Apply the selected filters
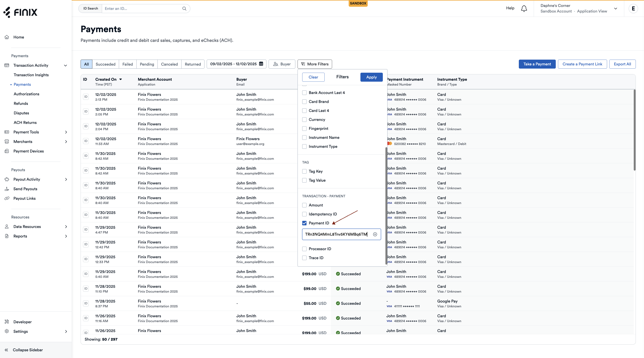 (x=371, y=77)
